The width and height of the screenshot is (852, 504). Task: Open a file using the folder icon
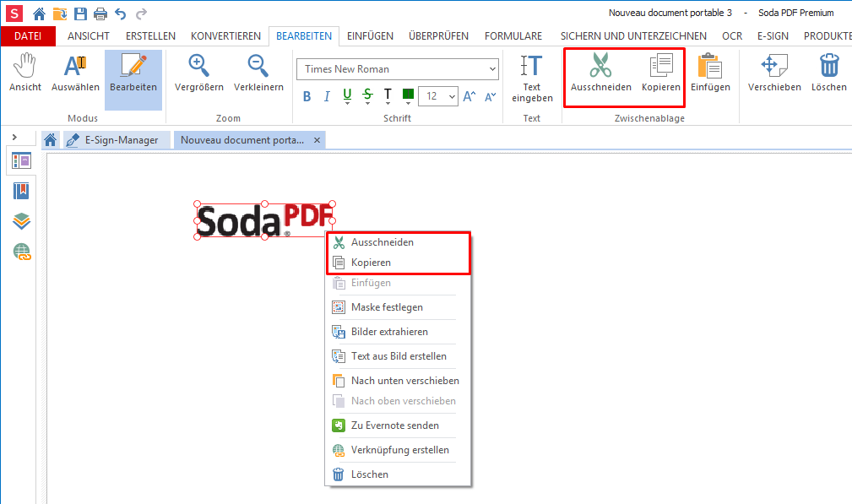(59, 14)
